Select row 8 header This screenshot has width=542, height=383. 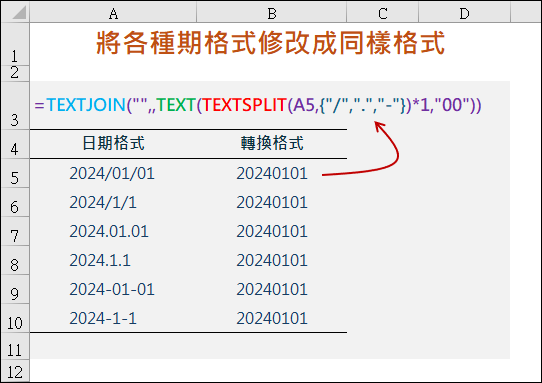[15, 260]
